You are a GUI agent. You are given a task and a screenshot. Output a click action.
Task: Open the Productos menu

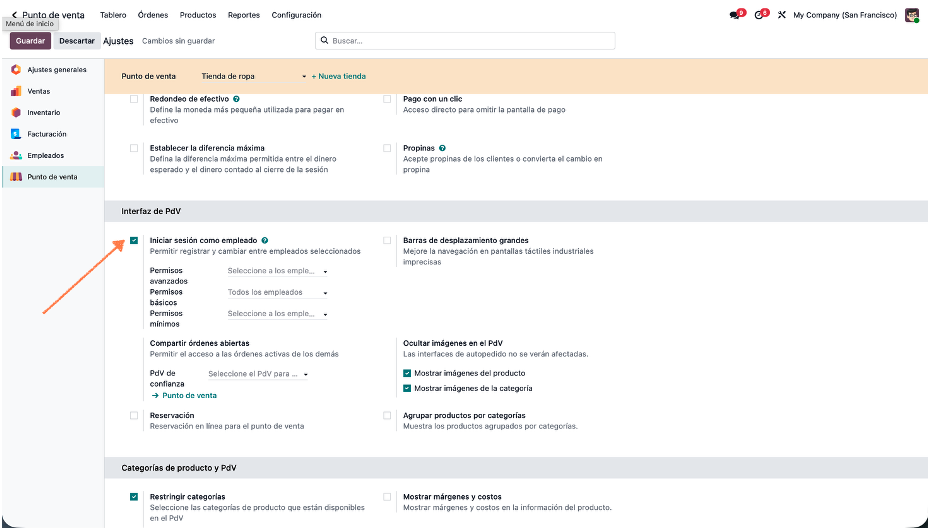(x=198, y=15)
